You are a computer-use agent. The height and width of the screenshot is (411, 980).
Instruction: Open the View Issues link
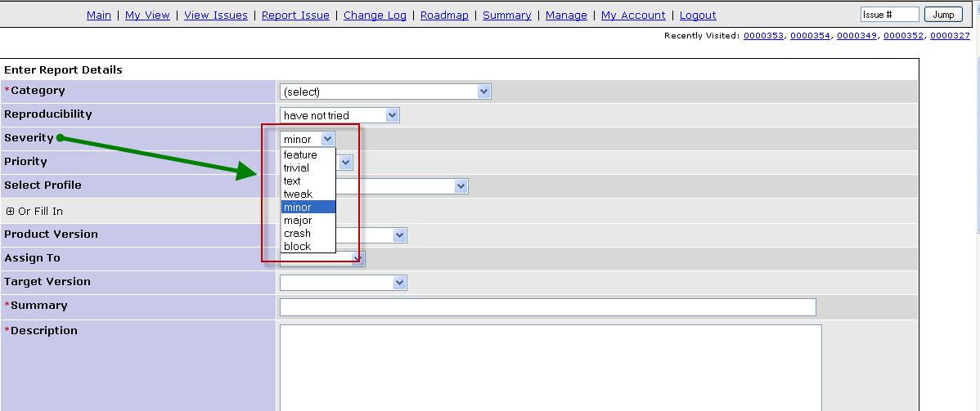pyautogui.click(x=216, y=15)
